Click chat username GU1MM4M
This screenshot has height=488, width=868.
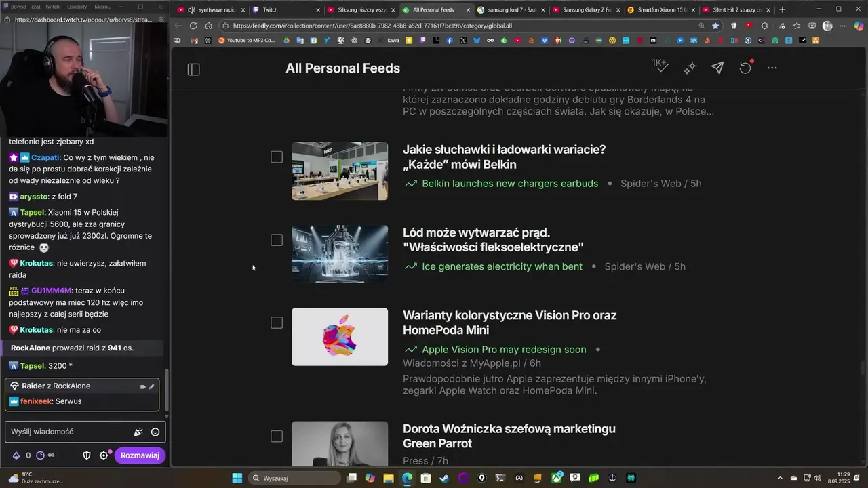[x=51, y=291]
